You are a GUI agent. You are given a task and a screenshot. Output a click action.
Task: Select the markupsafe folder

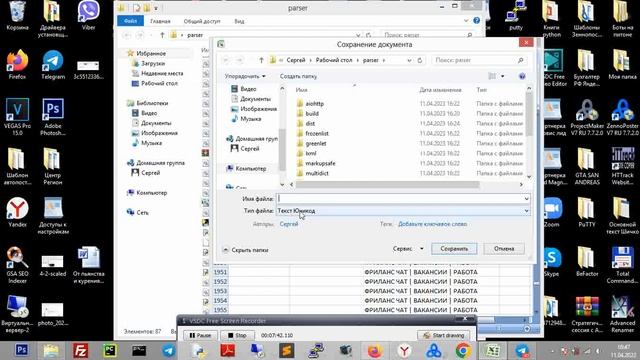click(x=320, y=163)
